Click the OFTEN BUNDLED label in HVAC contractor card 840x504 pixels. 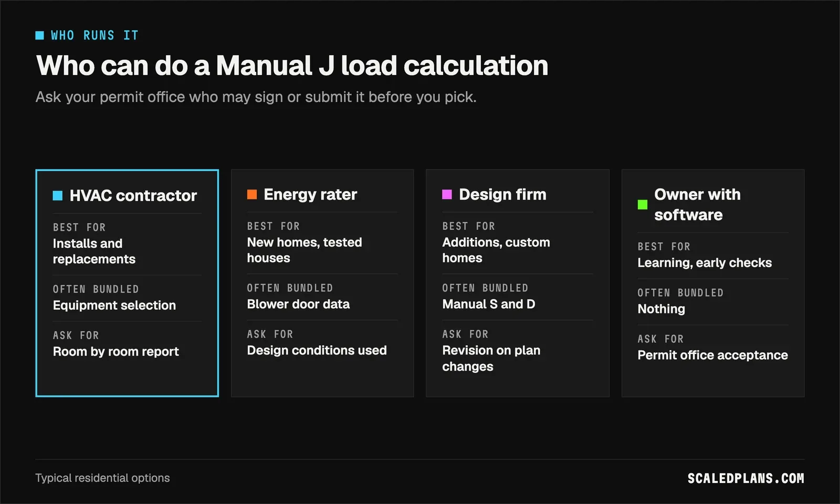click(x=96, y=289)
